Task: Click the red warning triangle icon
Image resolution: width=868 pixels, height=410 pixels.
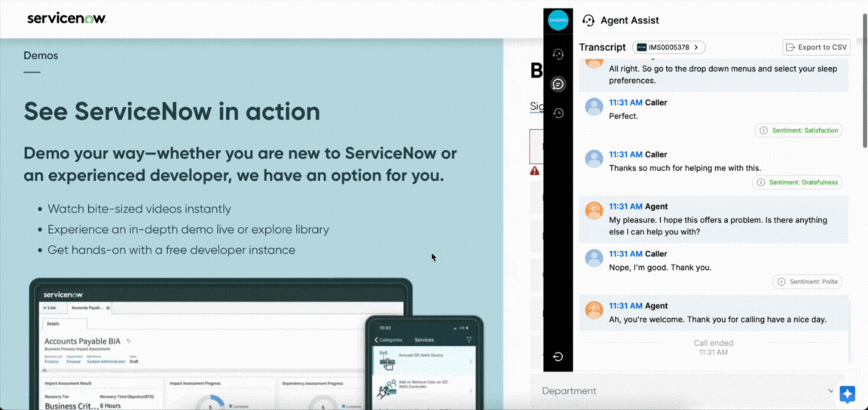Action: coord(534,171)
